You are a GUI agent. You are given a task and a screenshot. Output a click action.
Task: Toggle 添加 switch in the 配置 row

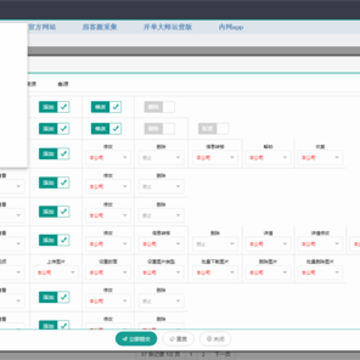tap(54, 129)
